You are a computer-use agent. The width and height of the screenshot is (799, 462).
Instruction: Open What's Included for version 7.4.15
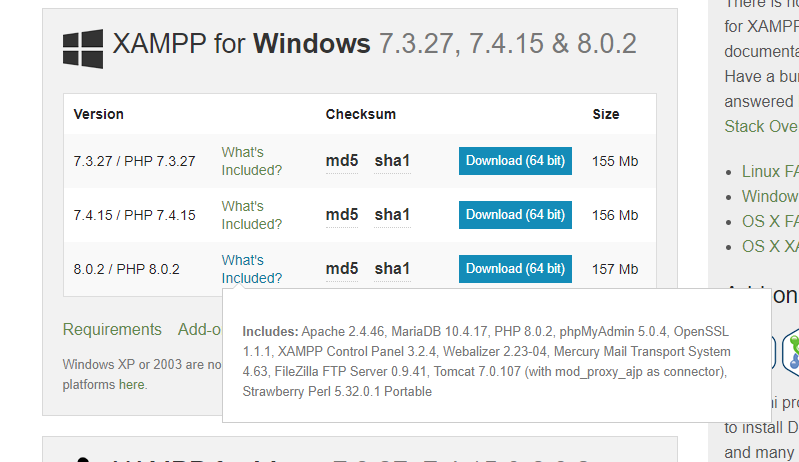click(252, 215)
